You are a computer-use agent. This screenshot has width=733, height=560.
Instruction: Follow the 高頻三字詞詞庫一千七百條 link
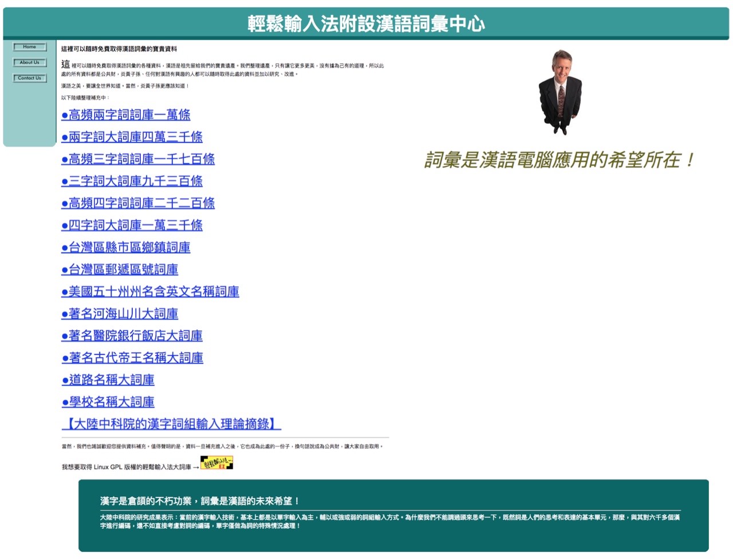[x=138, y=159]
